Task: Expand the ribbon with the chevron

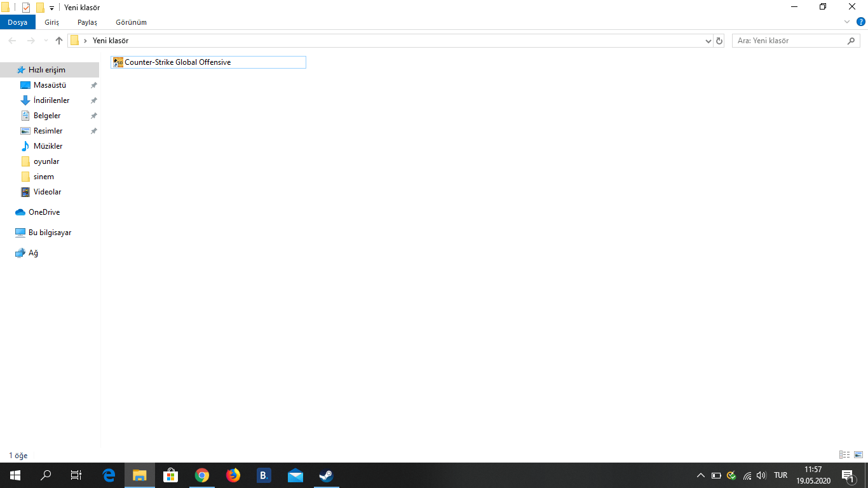Action: (847, 22)
